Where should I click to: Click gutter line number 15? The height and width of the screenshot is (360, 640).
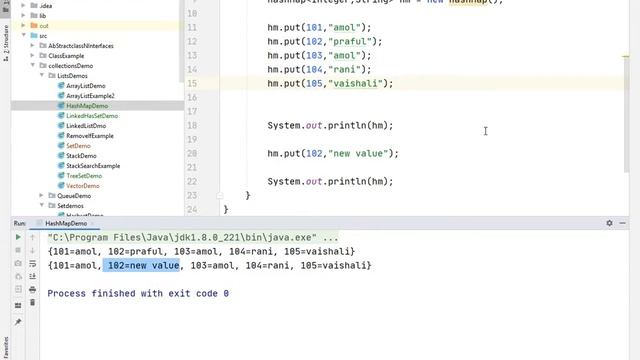tap(192, 83)
